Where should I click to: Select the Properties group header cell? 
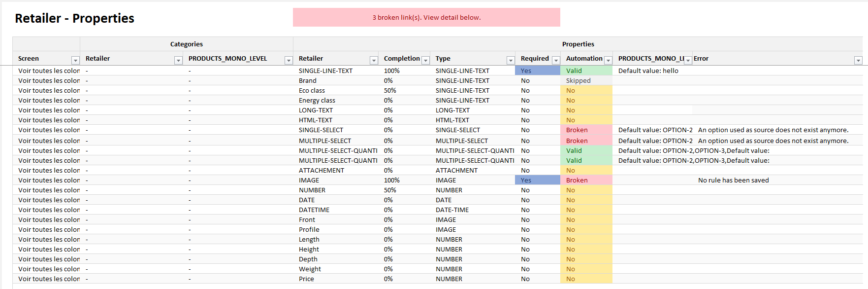click(578, 44)
